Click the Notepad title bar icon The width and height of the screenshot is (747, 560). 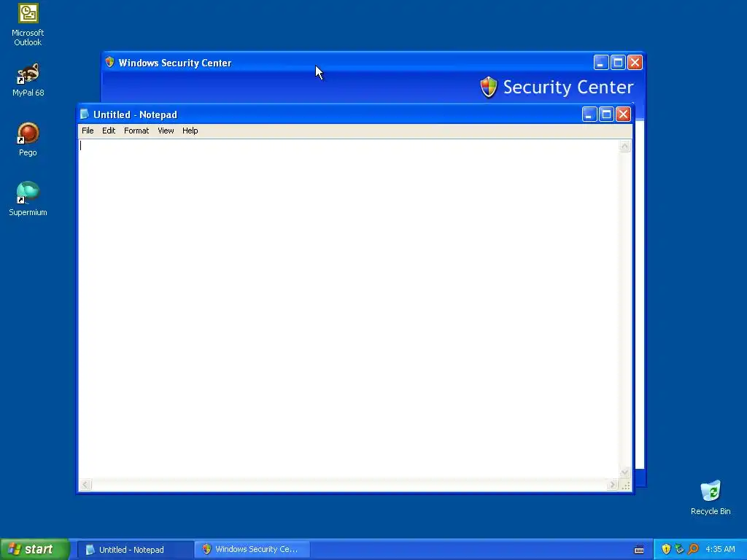[85, 114]
